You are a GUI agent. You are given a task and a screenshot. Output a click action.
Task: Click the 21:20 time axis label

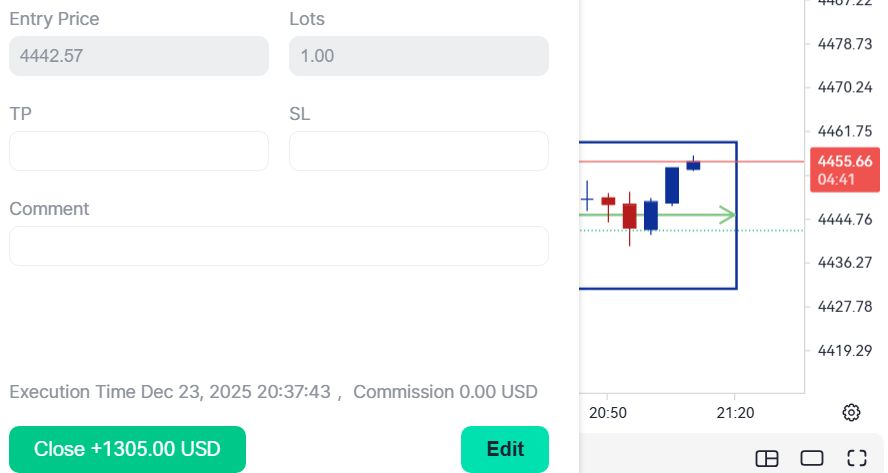(735, 412)
